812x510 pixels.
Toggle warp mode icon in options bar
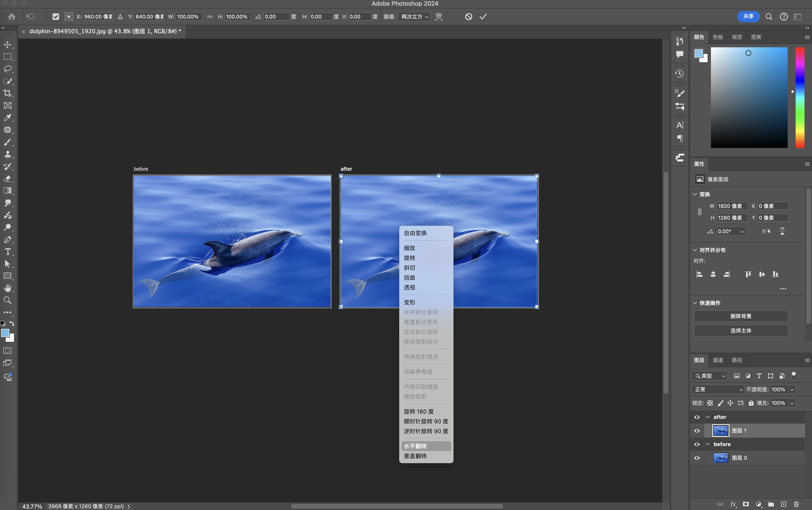[x=439, y=17]
